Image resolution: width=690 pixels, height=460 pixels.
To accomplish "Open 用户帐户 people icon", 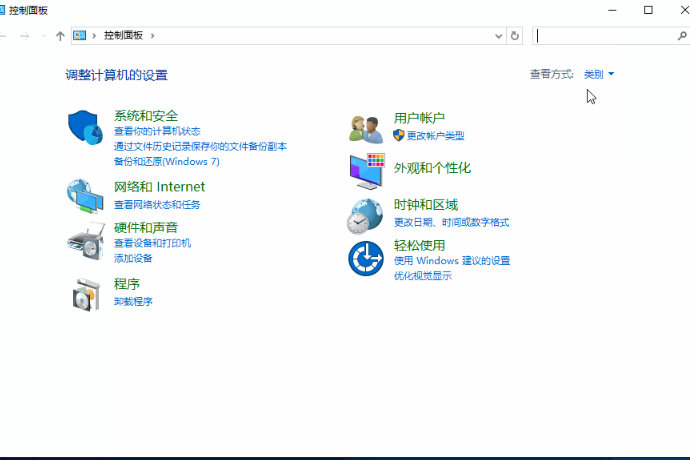I will 366,129.
